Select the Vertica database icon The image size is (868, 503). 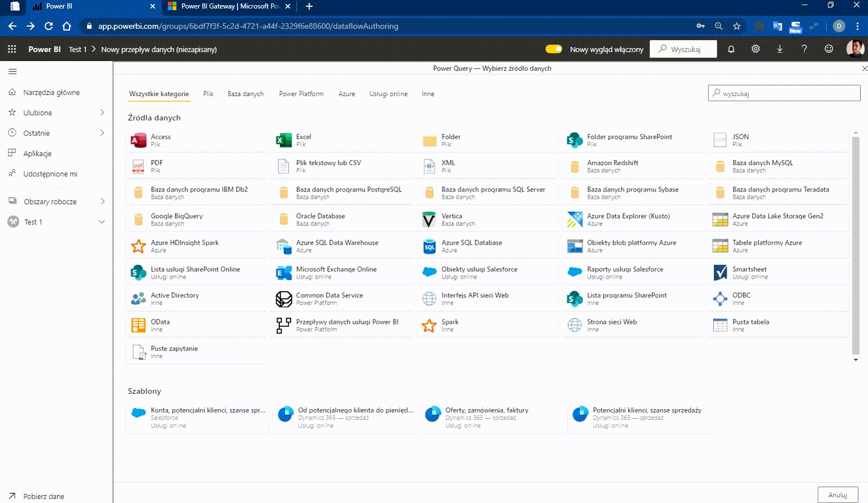429,219
